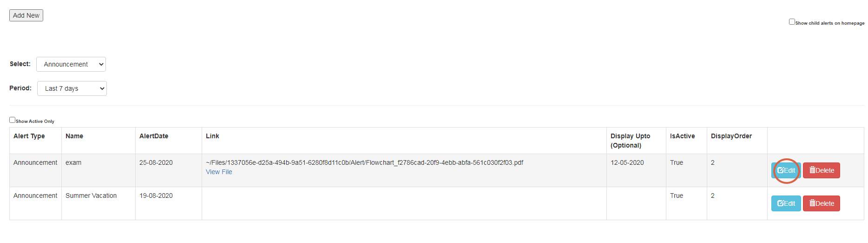Edit the exam announcement

[786, 170]
